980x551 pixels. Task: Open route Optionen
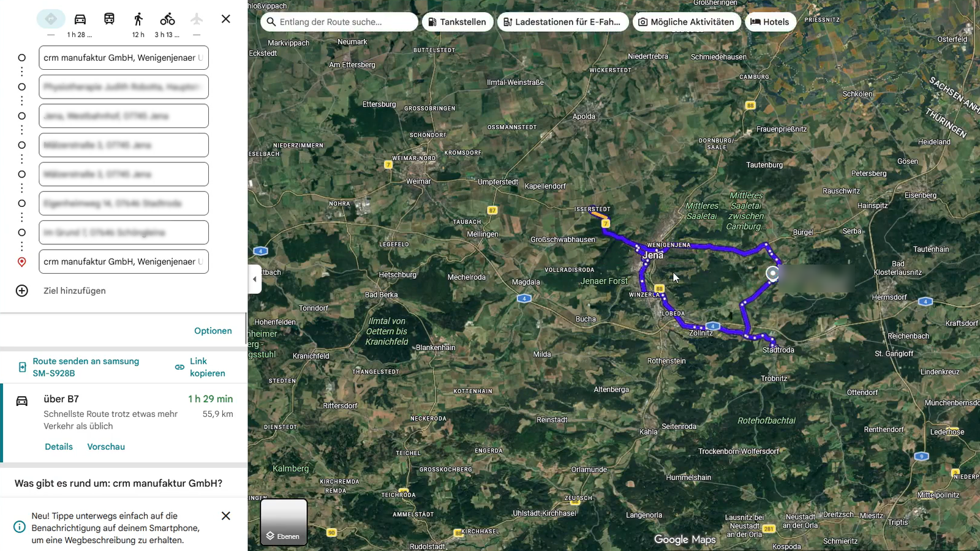pos(213,331)
